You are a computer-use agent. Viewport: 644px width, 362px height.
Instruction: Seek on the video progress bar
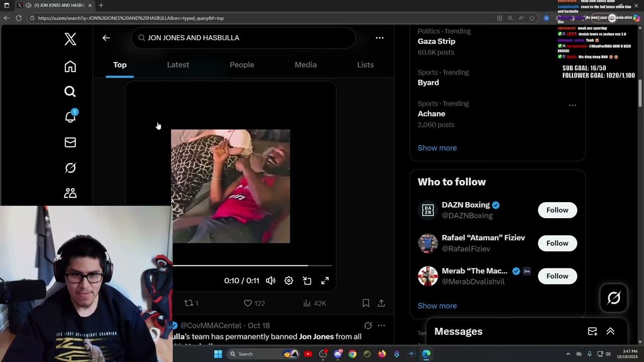click(252, 265)
